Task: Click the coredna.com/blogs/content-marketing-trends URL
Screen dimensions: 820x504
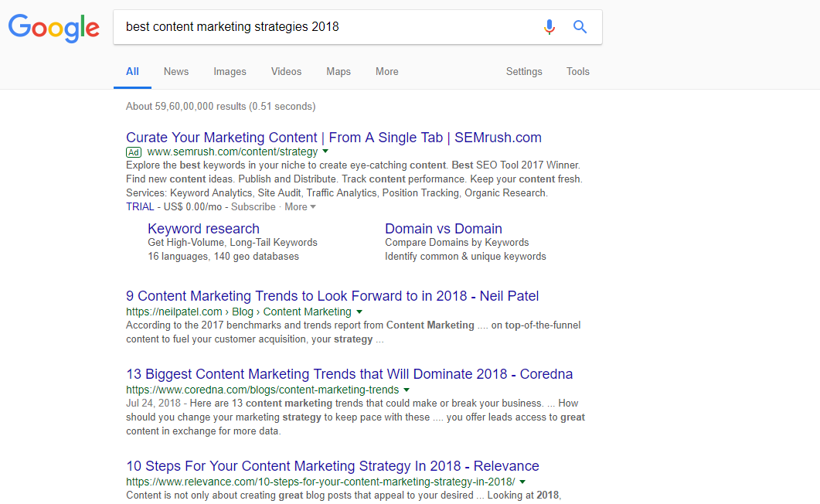Action: tap(263, 390)
